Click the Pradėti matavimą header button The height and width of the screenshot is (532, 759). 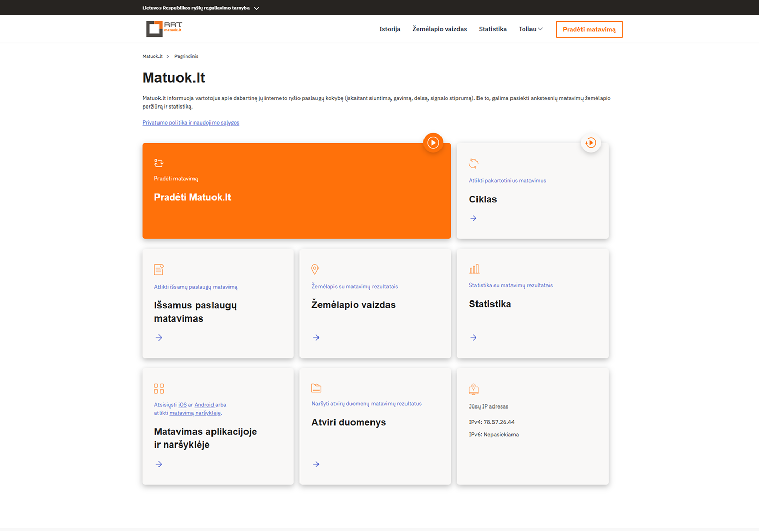point(589,29)
